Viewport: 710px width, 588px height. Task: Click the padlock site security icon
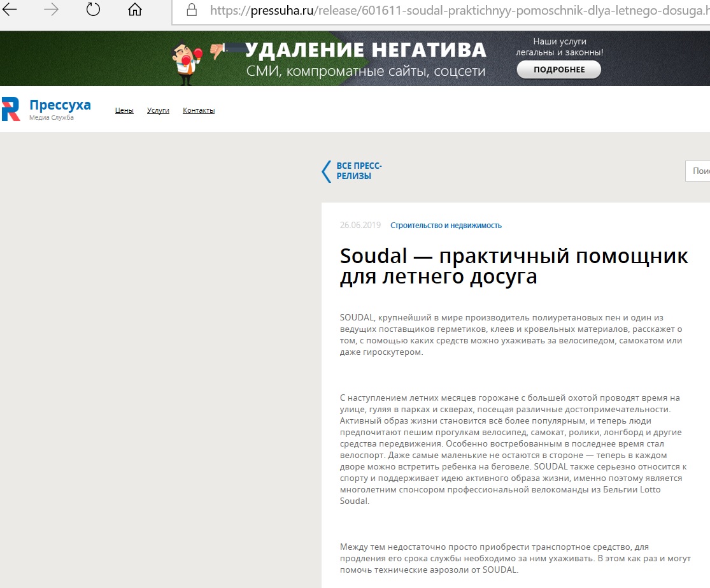(192, 10)
